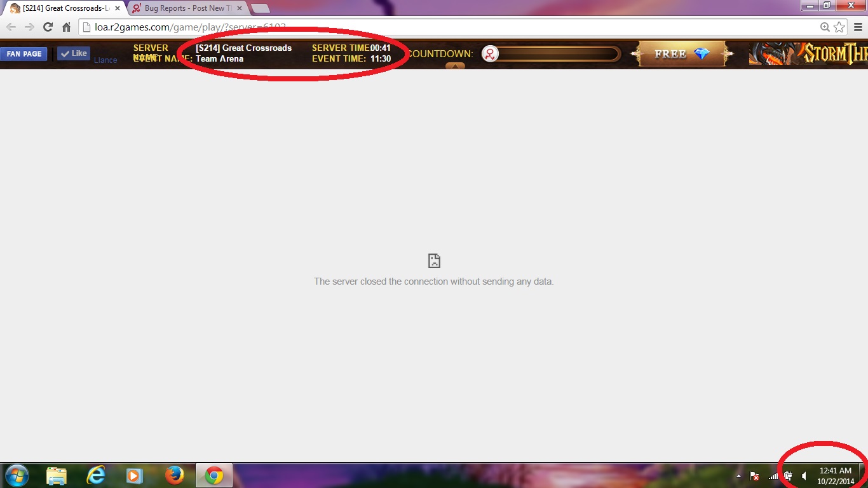Bookmark this page with the star icon
868x488 pixels.
click(839, 27)
